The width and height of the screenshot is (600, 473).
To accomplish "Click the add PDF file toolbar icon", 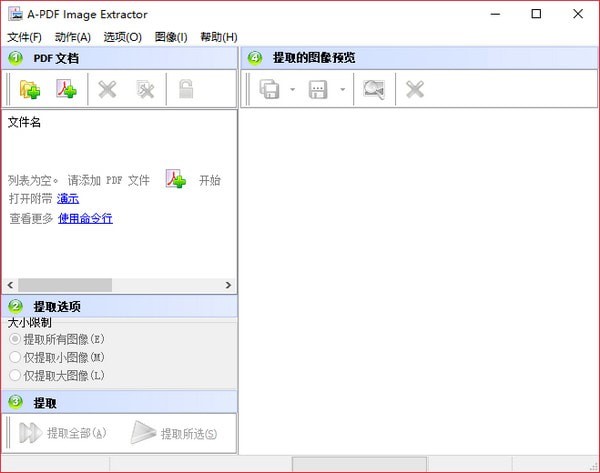I will pyautogui.click(x=66, y=90).
